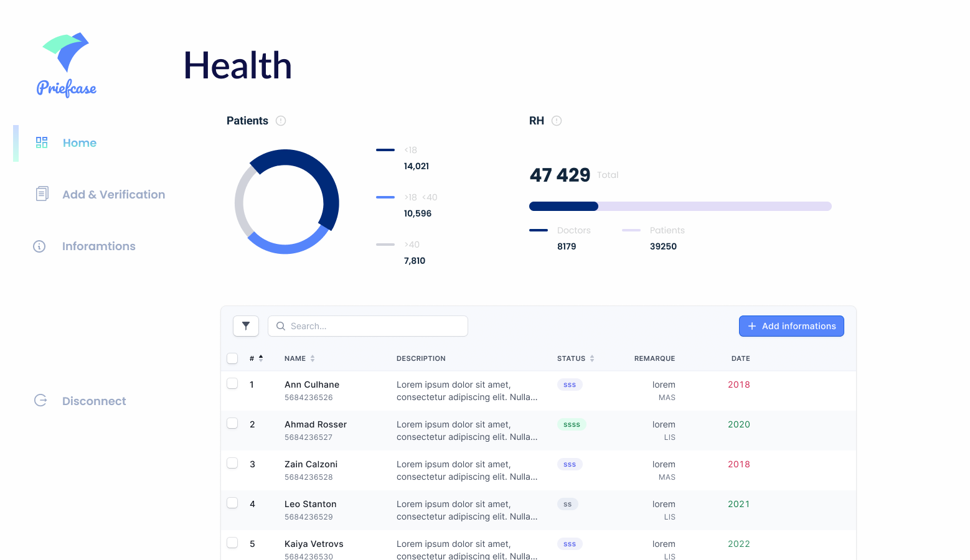This screenshot has width=970, height=560.
Task: Click the 7,810 patients value
Action: click(x=415, y=261)
